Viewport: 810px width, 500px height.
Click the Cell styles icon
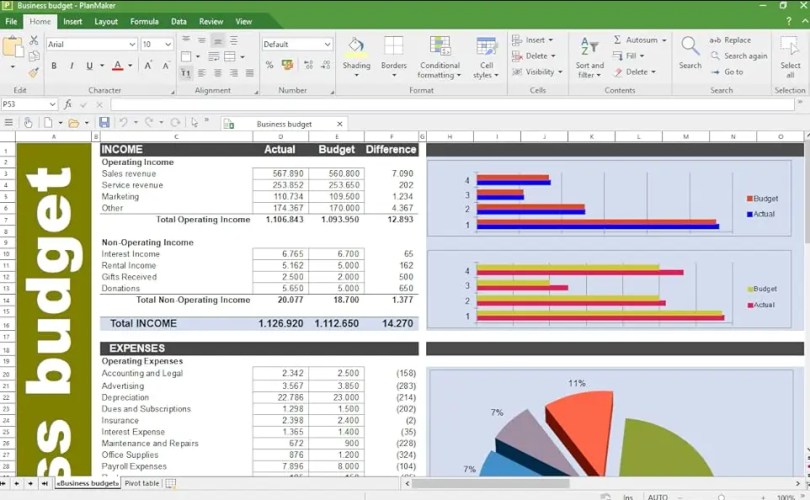coord(486,48)
